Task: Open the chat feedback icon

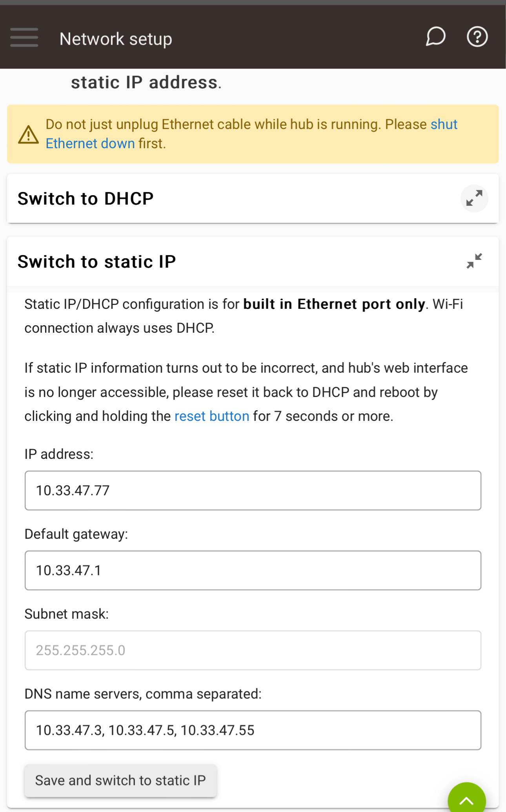Action: pos(436,37)
